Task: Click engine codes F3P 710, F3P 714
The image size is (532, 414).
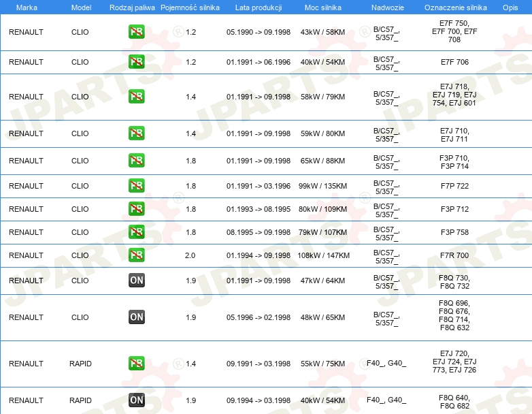Action: pos(454,162)
